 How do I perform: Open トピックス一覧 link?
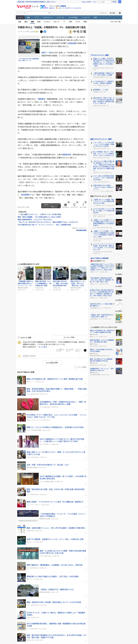click(x=115, y=22)
